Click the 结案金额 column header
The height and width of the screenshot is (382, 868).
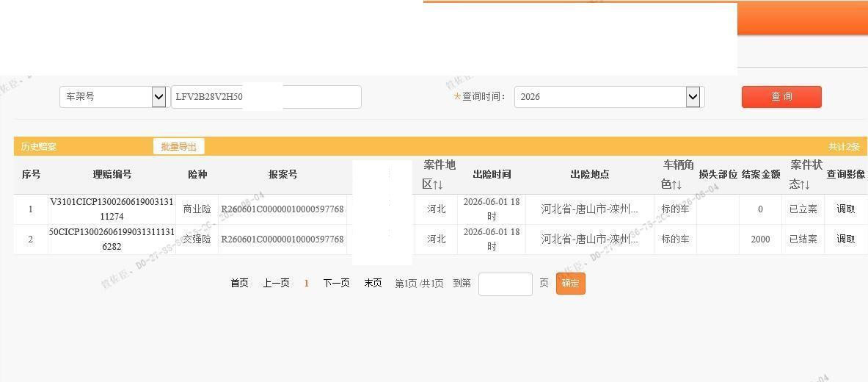761,174
